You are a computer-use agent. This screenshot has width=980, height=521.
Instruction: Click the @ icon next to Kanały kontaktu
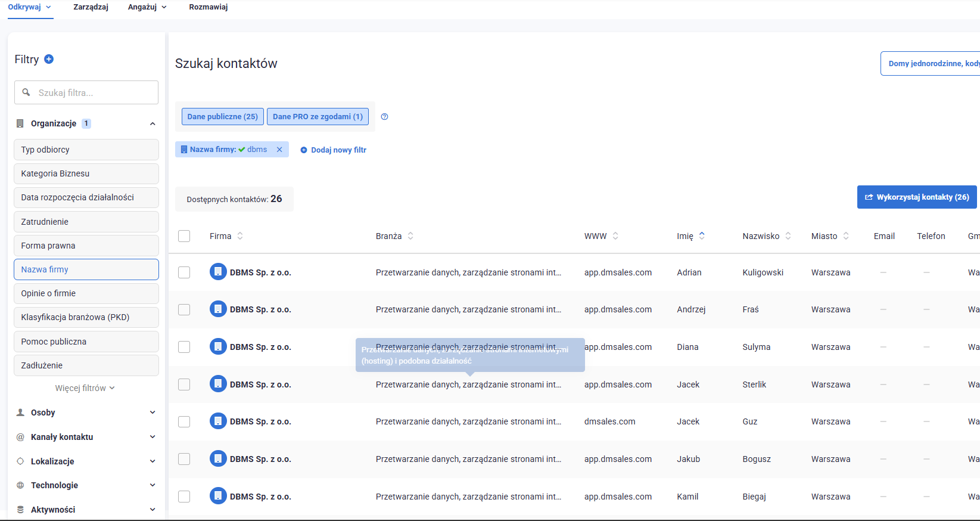pos(20,437)
